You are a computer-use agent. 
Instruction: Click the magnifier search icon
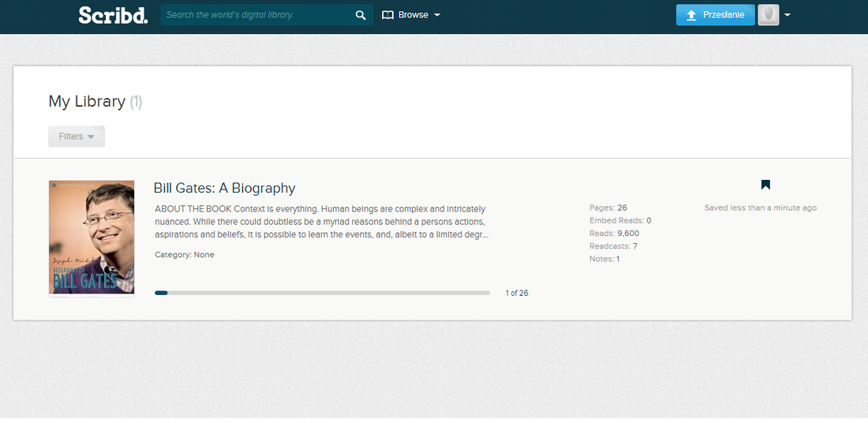[361, 15]
